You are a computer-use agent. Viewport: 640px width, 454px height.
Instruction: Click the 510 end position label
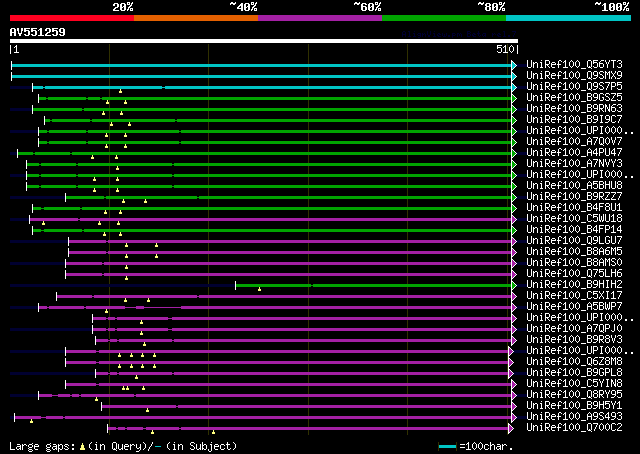(507, 49)
